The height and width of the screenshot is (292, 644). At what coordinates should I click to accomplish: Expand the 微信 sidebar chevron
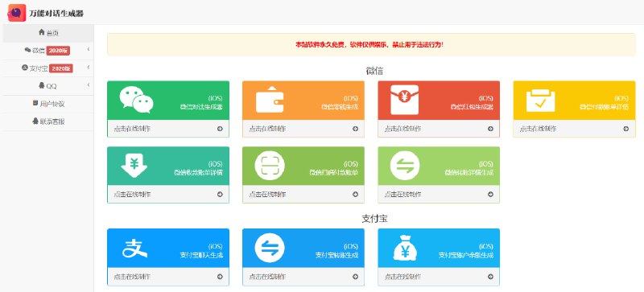click(89, 50)
